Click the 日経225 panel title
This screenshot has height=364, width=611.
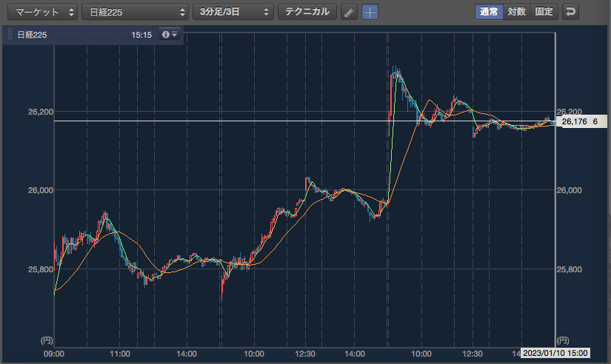click(x=32, y=35)
